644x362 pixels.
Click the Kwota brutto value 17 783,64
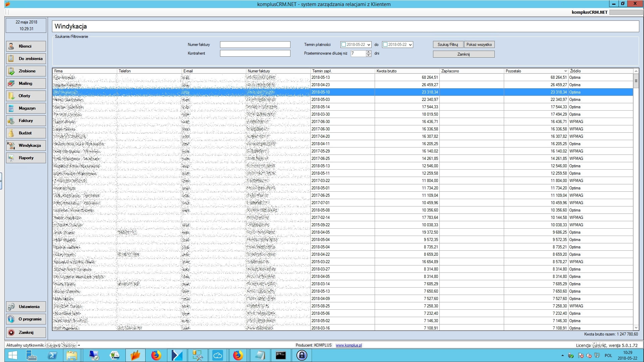(x=407, y=218)
